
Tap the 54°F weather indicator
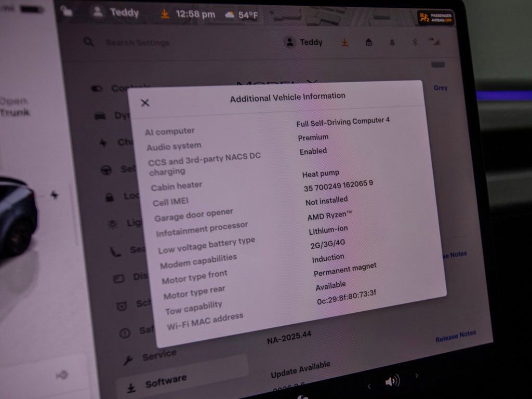(x=242, y=15)
